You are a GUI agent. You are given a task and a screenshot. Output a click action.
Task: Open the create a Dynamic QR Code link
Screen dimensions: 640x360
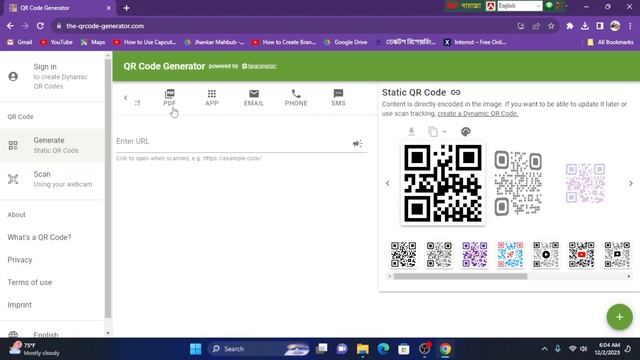[478, 113]
